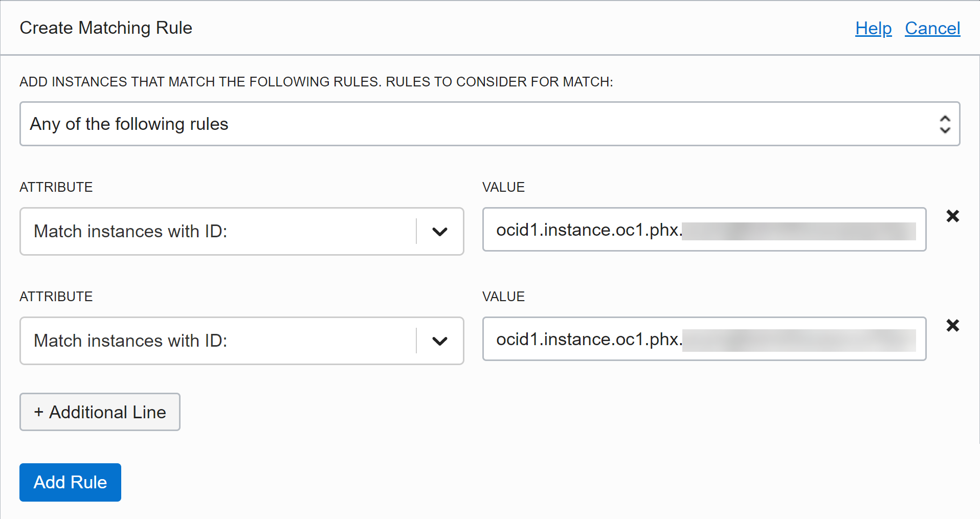
Task: Click the chevron of the first attribute dropdown
Action: 439,232
